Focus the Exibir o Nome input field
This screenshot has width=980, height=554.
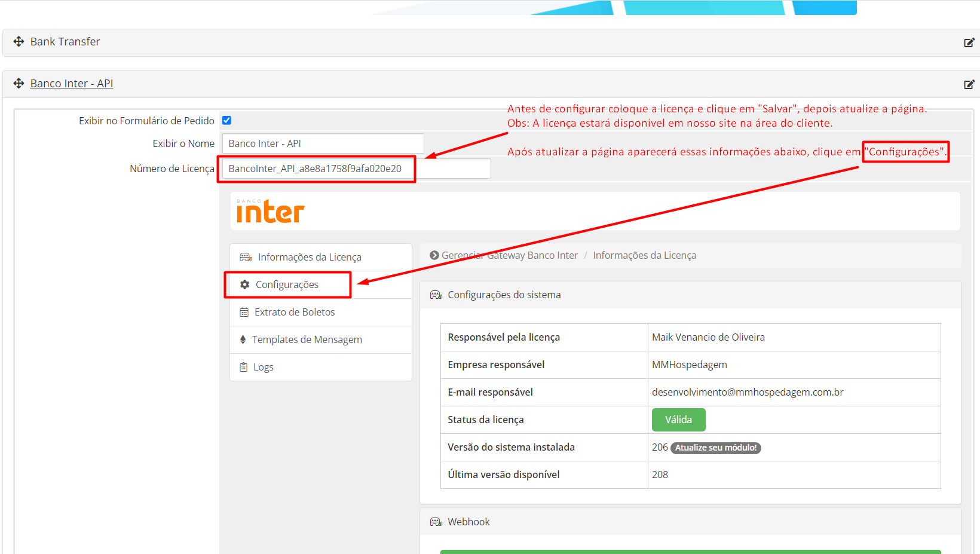pos(323,143)
